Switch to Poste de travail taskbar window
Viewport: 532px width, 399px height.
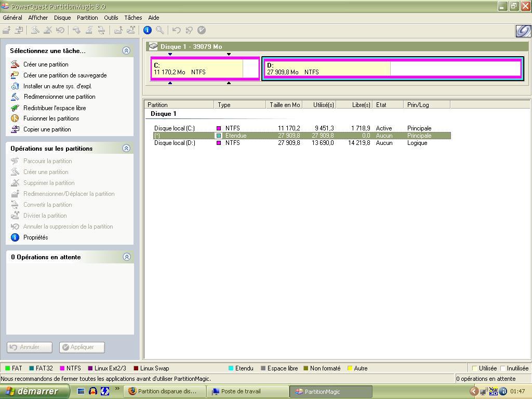[x=247, y=391]
